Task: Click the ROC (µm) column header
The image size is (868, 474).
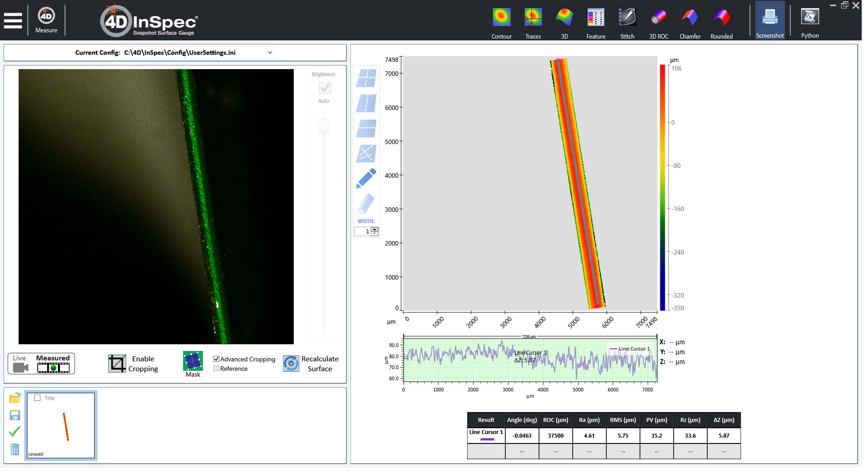Action: pos(556,420)
